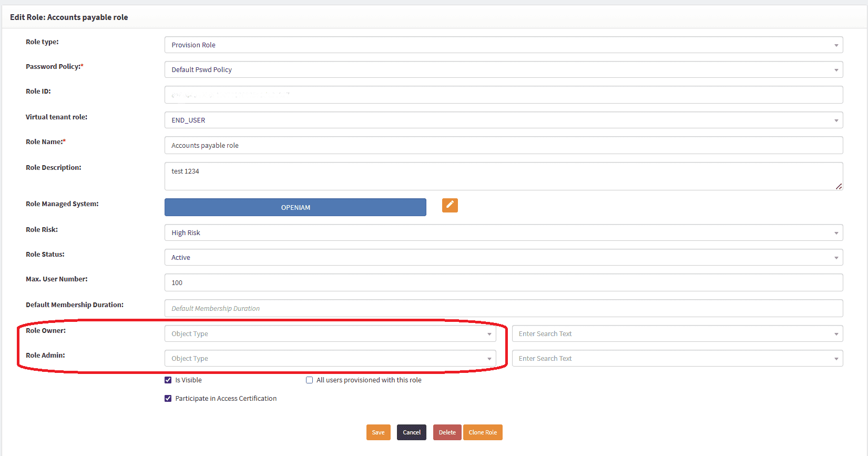The width and height of the screenshot is (868, 456).
Task: Enable All users provisioned with this role
Action: point(310,380)
